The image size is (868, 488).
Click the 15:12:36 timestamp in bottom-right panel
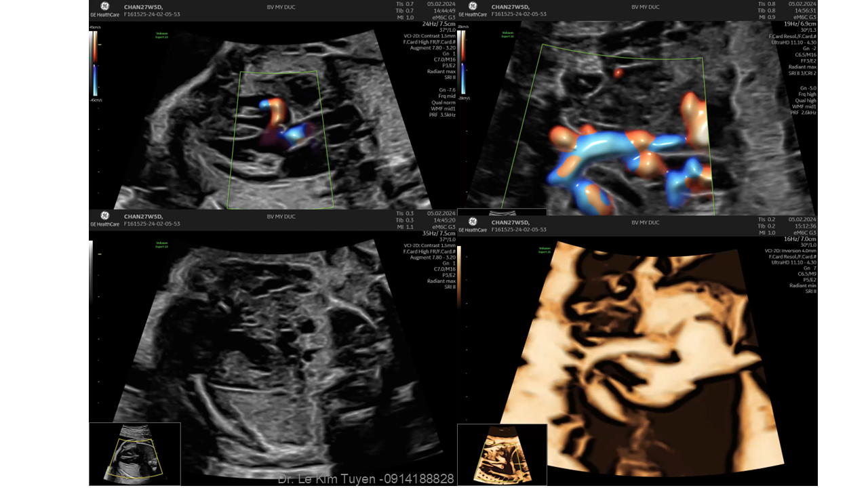[802, 226]
